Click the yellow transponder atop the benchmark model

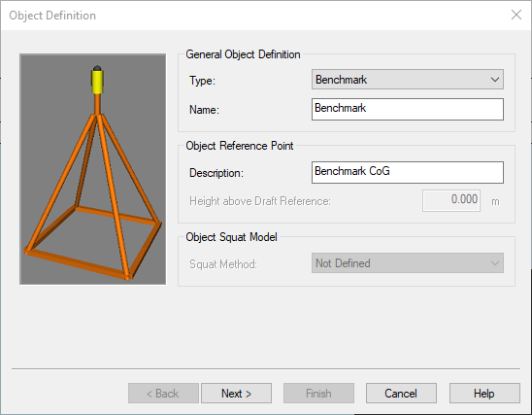point(97,82)
